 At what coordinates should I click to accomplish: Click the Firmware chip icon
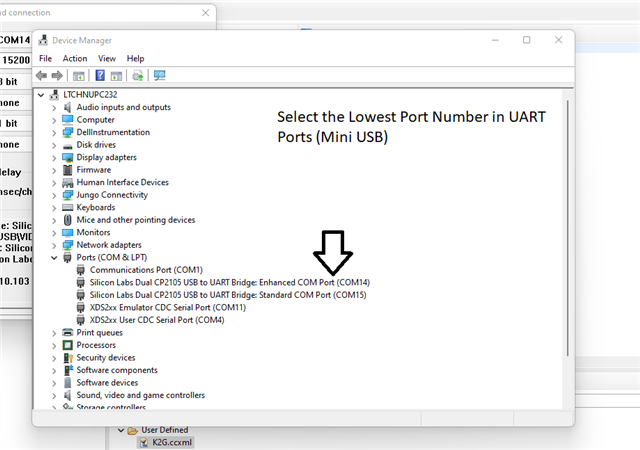click(x=68, y=170)
